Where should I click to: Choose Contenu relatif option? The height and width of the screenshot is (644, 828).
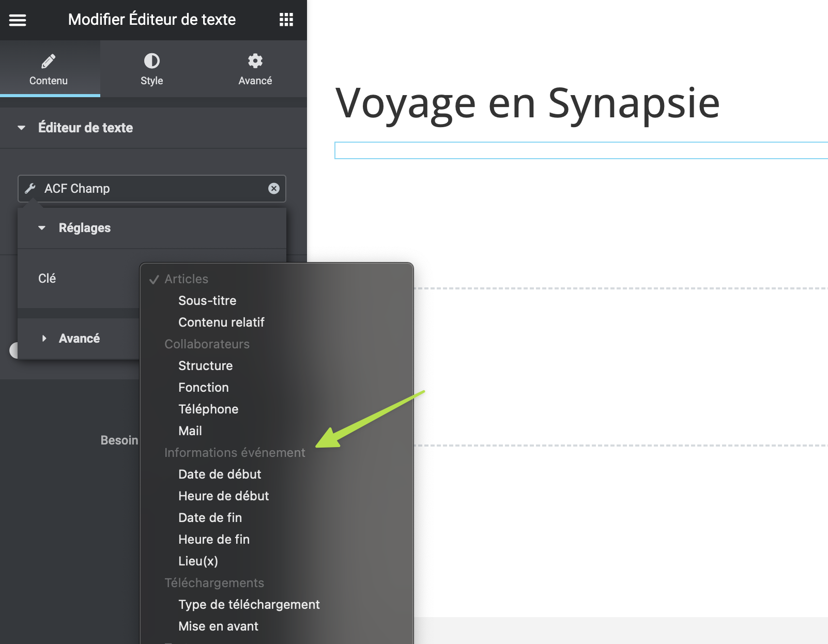(221, 323)
